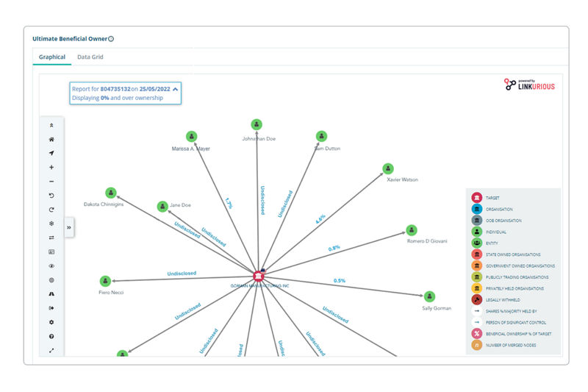Toggle the swap arrows icon in toolbar
588x392 pixels.
click(x=51, y=238)
